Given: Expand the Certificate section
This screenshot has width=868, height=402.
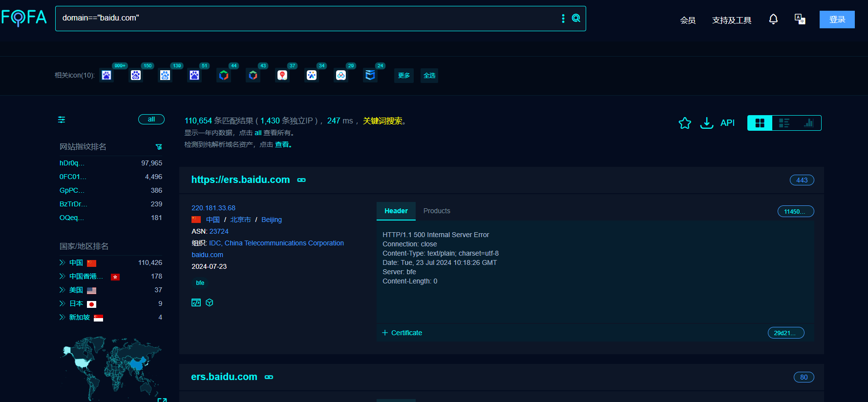Looking at the screenshot, I should click(x=402, y=333).
